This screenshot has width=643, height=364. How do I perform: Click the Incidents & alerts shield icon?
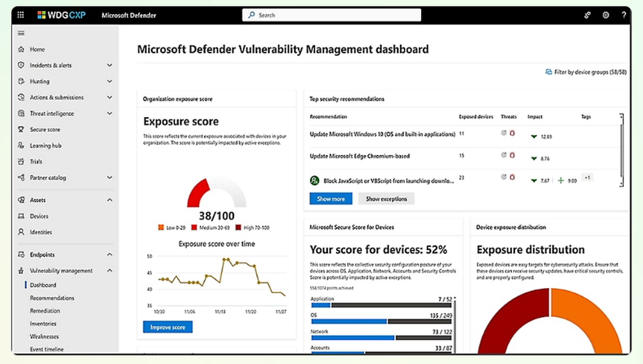tap(21, 65)
